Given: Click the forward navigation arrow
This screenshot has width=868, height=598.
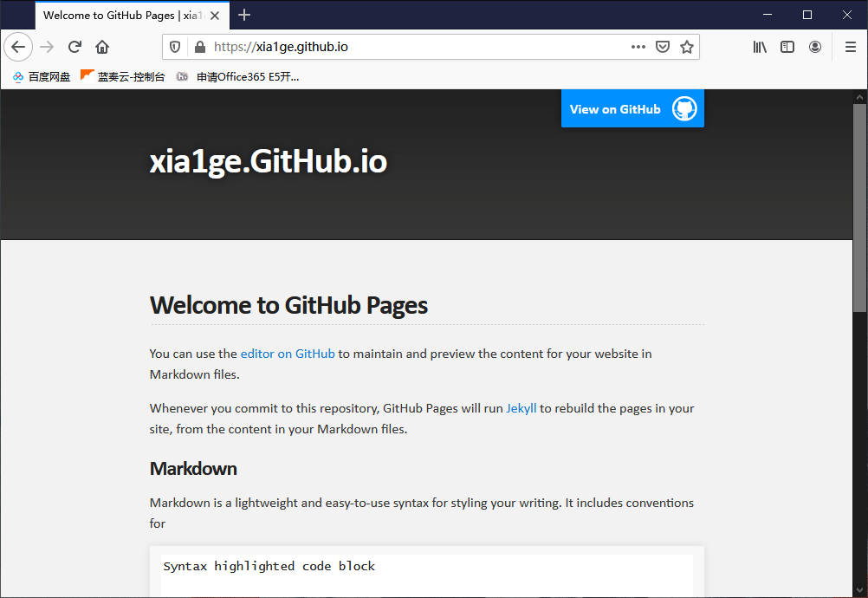Looking at the screenshot, I should tap(47, 47).
